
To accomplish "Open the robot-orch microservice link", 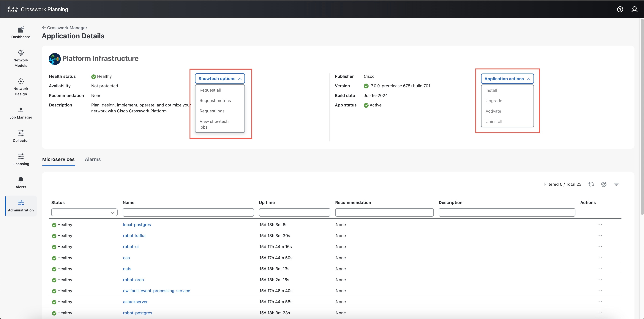I will click(x=133, y=280).
